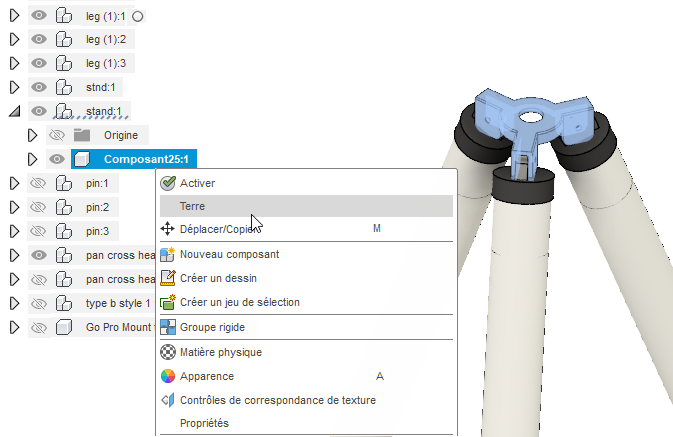Hide stand:1 with its eye icon

(x=39, y=112)
